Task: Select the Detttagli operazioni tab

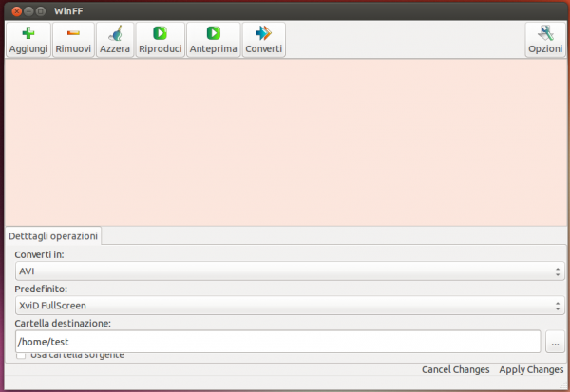Action: [x=53, y=236]
